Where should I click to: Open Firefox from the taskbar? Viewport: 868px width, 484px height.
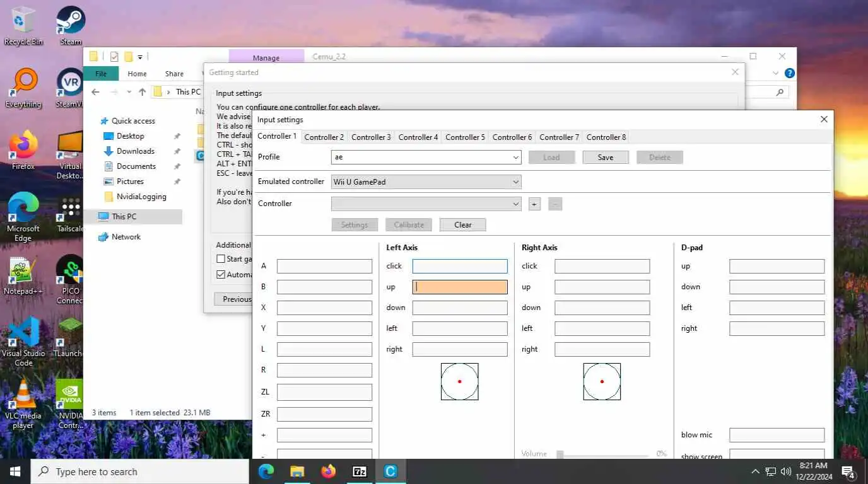click(328, 471)
